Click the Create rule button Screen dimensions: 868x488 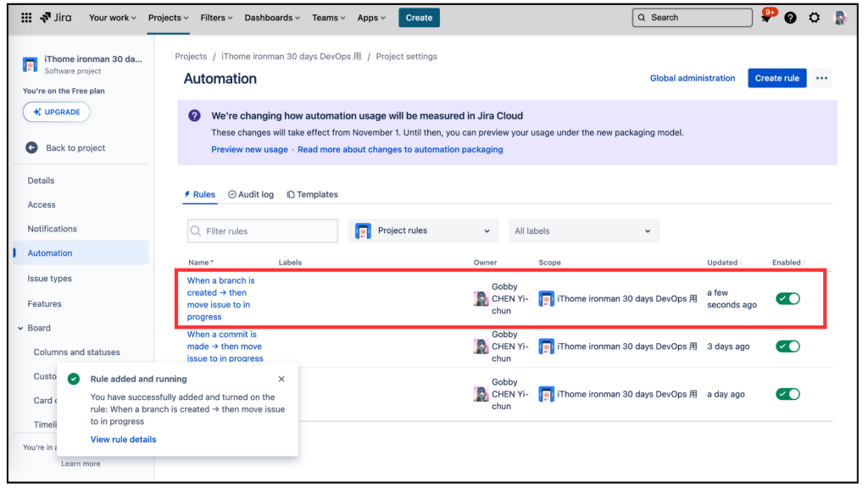[776, 78]
